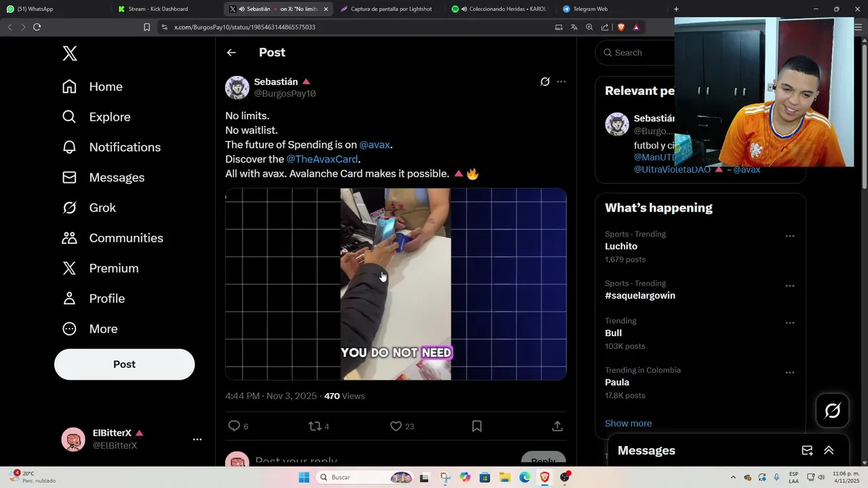Open Explore in the sidebar

tap(96, 117)
